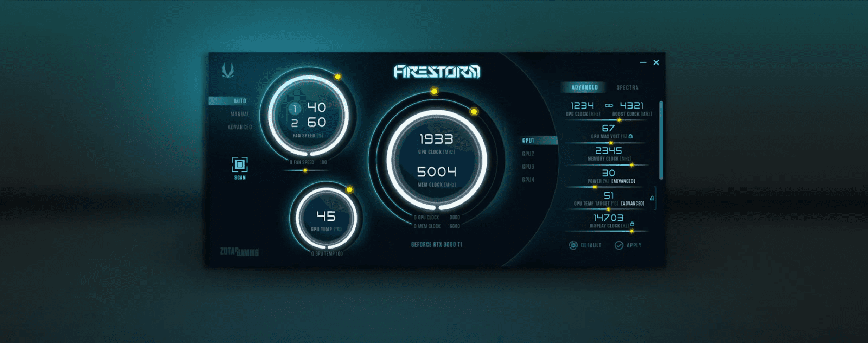Click the outer ring knob on the GPU clock dial
The image size is (868, 343).
(434, 91)
